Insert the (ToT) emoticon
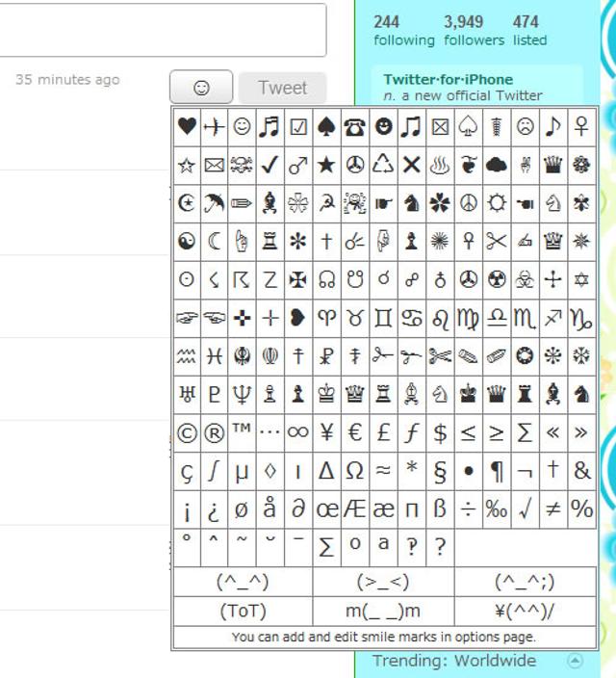 point(243,611)
